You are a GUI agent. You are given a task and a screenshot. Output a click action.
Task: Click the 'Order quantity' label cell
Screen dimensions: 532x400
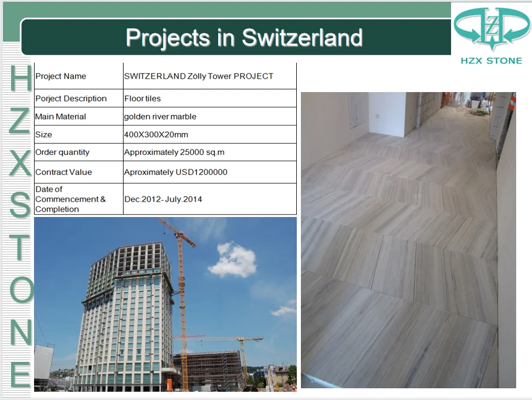(79, 152)
